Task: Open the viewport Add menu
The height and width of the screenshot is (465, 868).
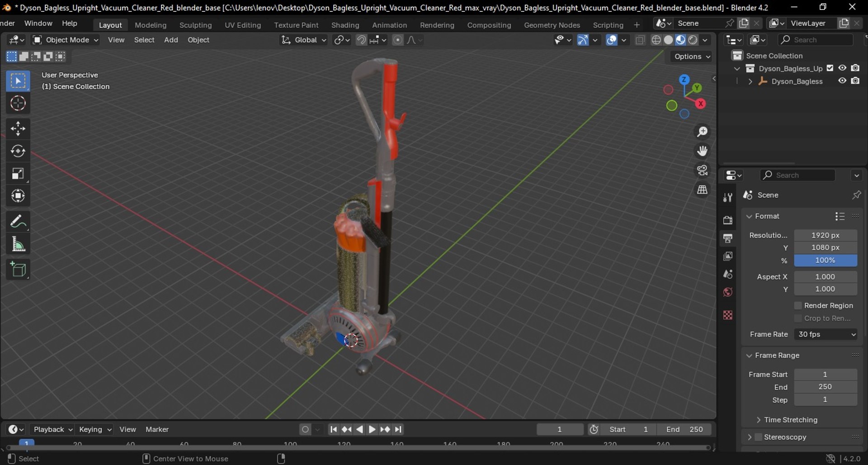Action: [171, 40]
